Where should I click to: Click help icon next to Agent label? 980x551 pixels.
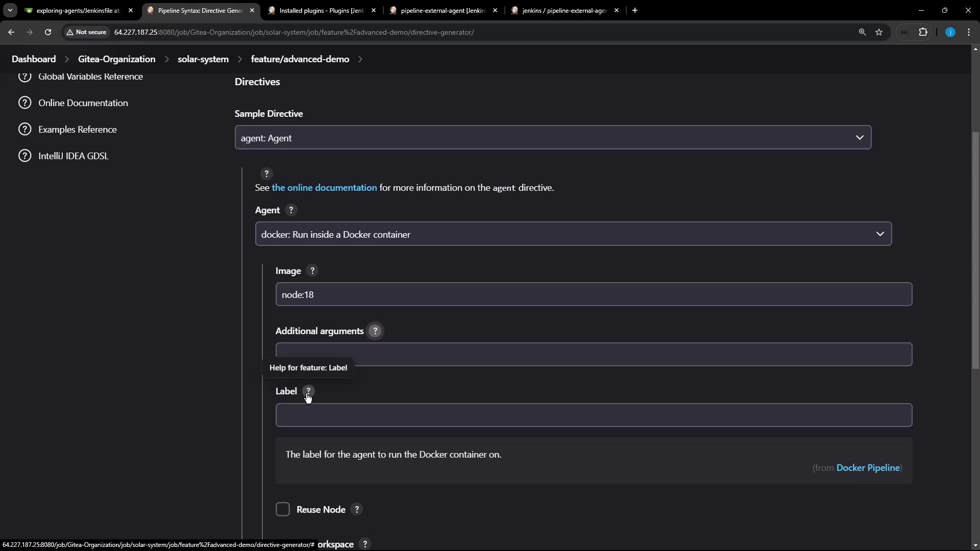[x=291, y=210]
